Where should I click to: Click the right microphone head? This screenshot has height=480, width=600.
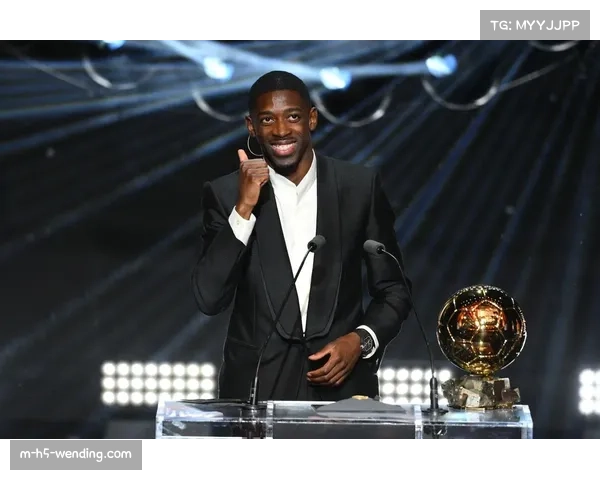click(x=373, y=246)
